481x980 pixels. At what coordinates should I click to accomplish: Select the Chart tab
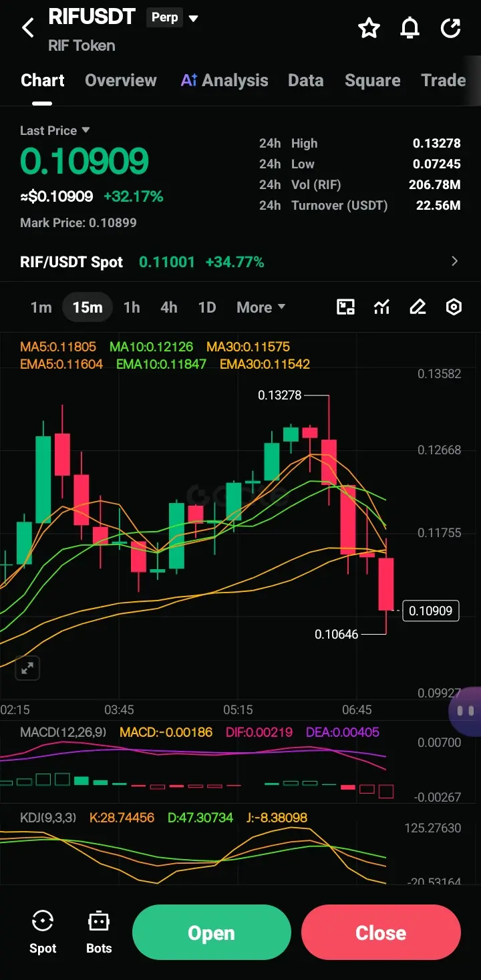click(x=43, y=80)
